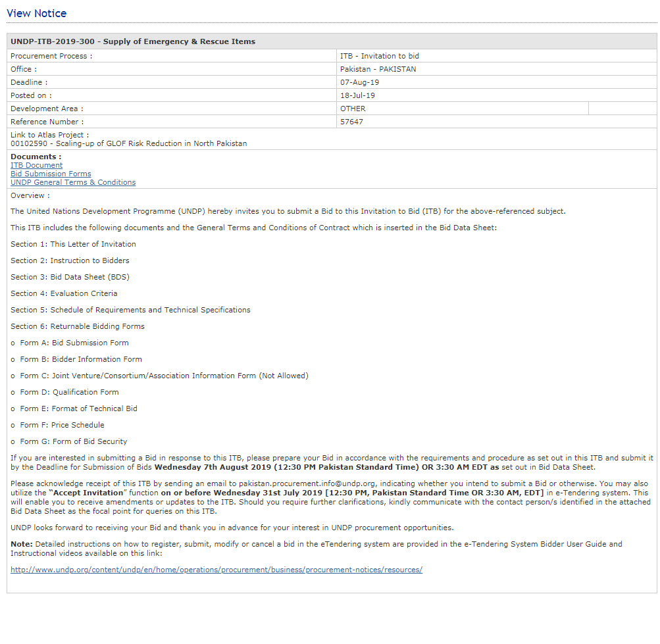Viewport: 660px width, 644px height.
Task: Click the Section 4: Evaluation Criteria line
Action: (64, 293)
